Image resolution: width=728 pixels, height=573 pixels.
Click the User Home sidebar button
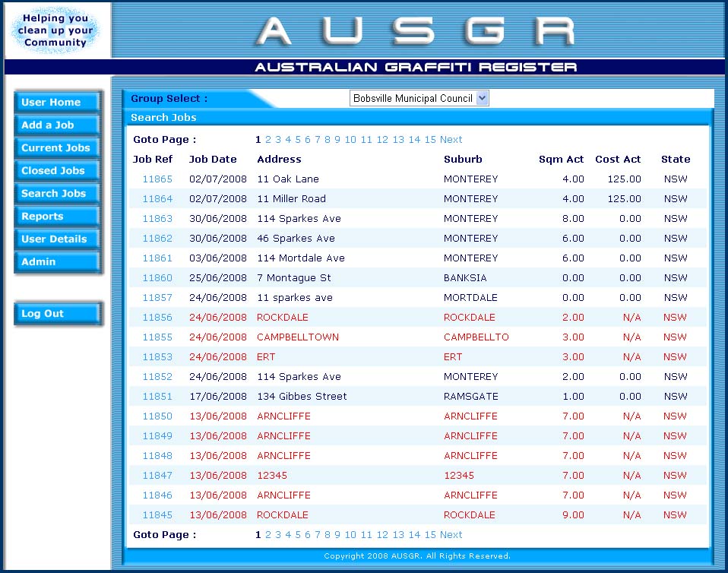point(57,103)
